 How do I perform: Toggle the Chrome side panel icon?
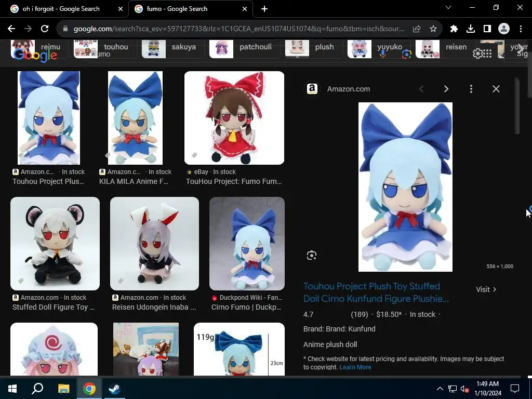click(x=487, y=29)
